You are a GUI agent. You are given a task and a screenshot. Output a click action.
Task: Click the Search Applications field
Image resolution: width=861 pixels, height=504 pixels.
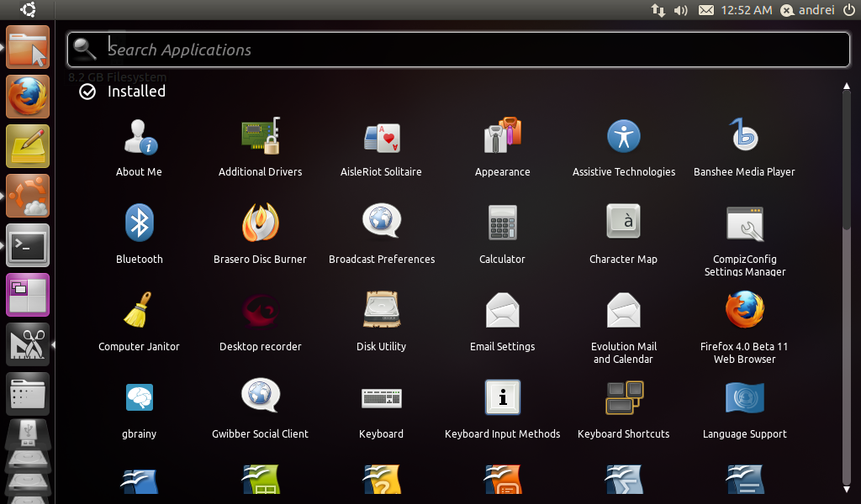pos(458,50)
